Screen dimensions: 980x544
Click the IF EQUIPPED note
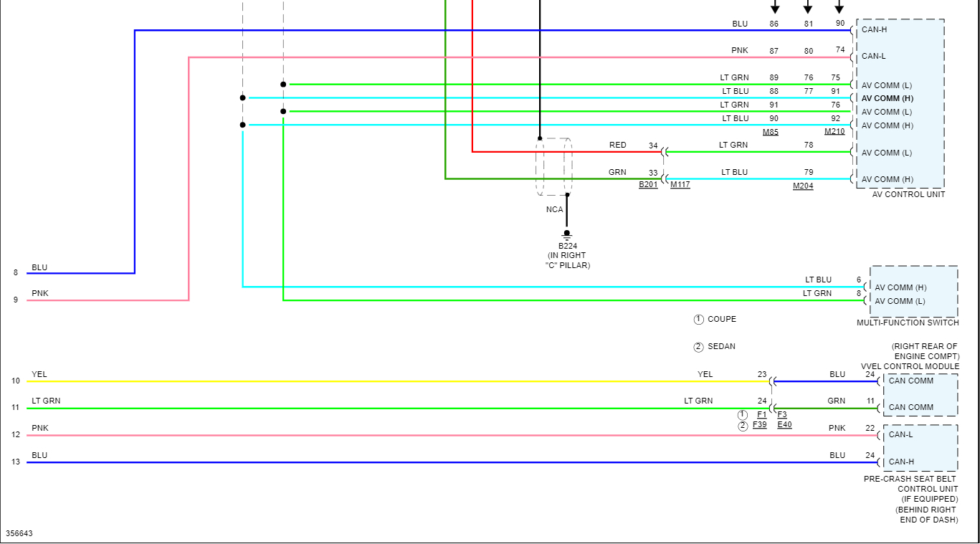pos(929,500)
